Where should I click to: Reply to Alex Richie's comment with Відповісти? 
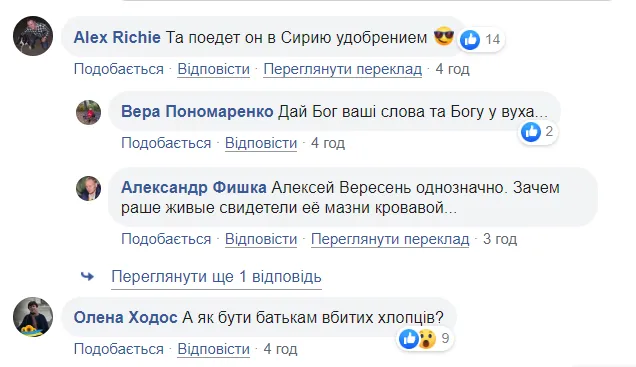[214, 69]
